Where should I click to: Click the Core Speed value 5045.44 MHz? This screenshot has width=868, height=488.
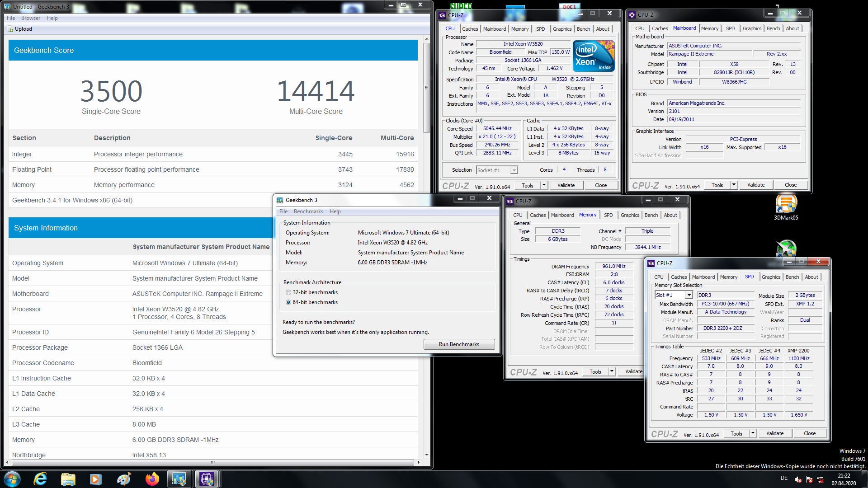coord(497,128)
